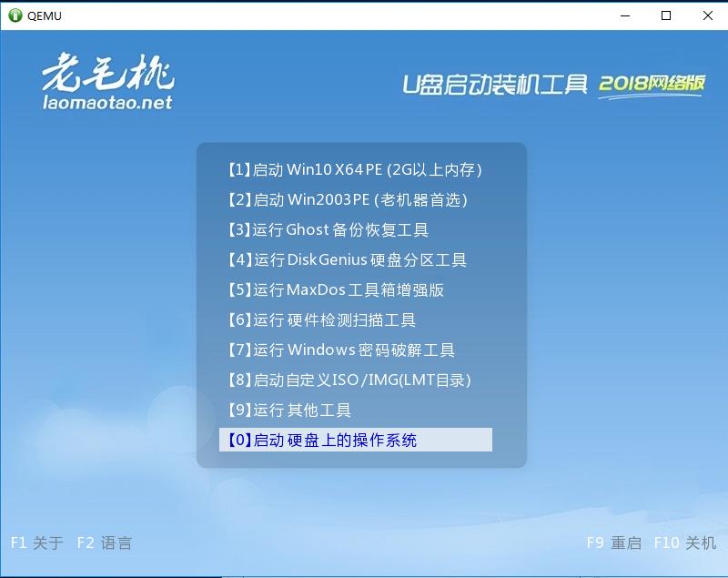Open the Ghost 备份恢复工具 option
Image resolution: width=728 pixels, height=578 pixels.
(x=328, y=229)
